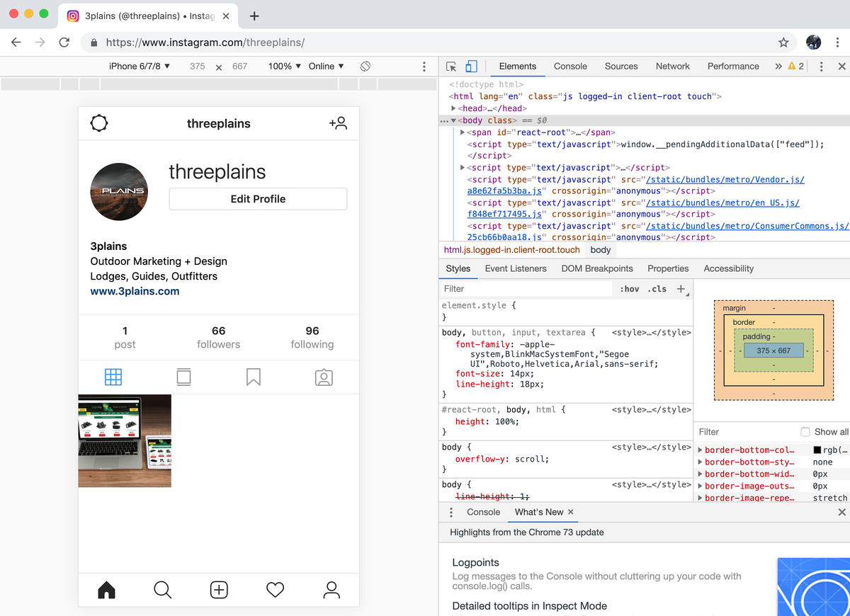Screen dimensions: 850x616
Task: Activate the DevTools inspect element picker
Action: [451, 67]
